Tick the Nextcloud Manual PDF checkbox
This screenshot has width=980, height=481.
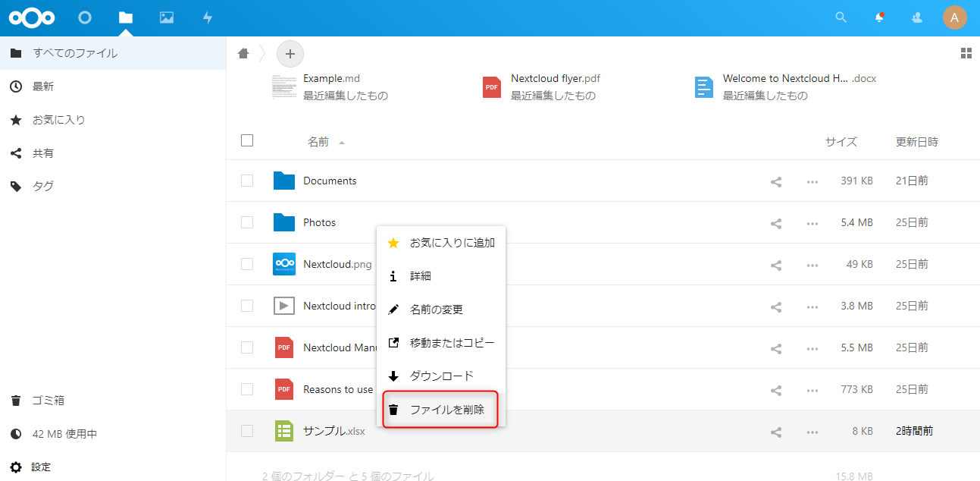click(x=247, y=347)
